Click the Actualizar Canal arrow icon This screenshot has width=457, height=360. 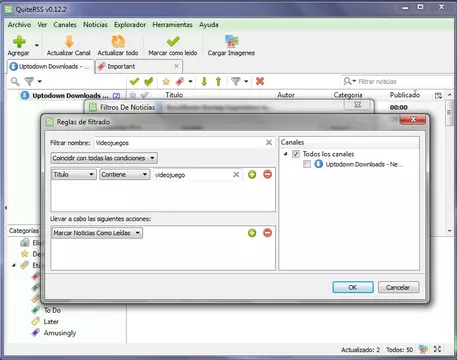(69, 42)
